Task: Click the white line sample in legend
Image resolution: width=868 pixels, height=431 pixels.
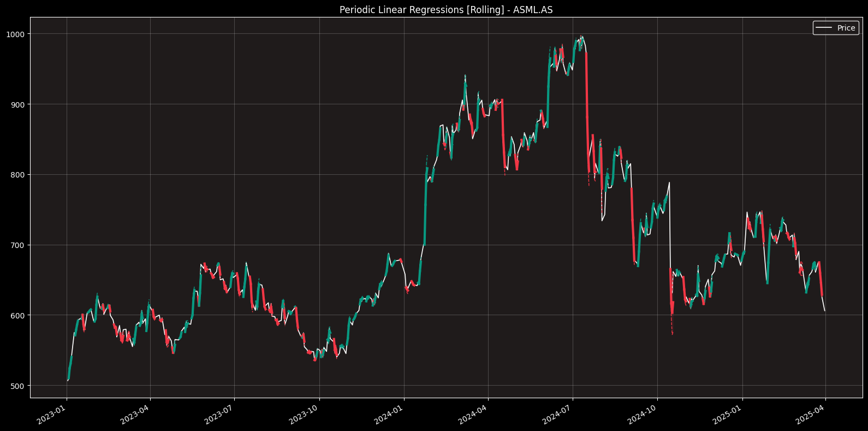Action: click(824, 28)
